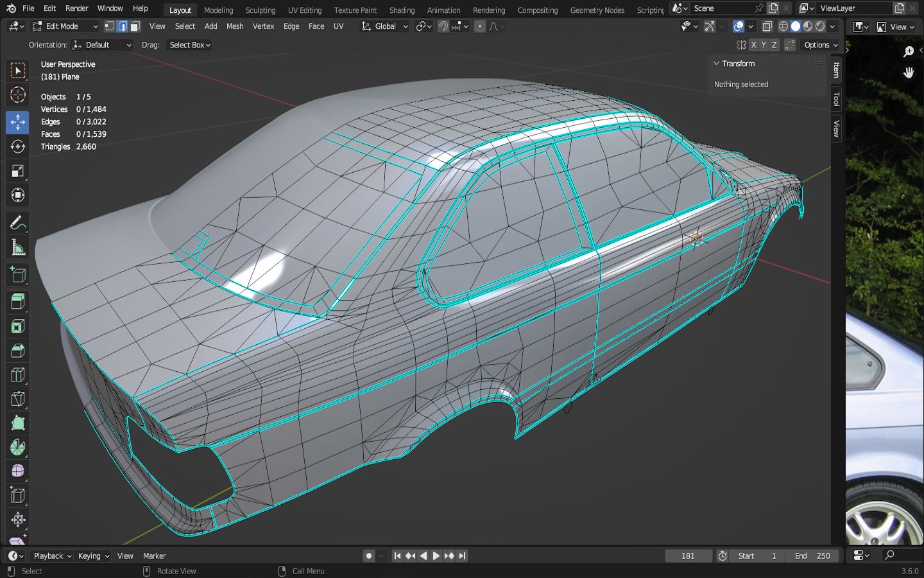Image resolution: width=924 pixels, height=578 pixels.
Task: Select the Loop Cut tool
Action: 17,375
